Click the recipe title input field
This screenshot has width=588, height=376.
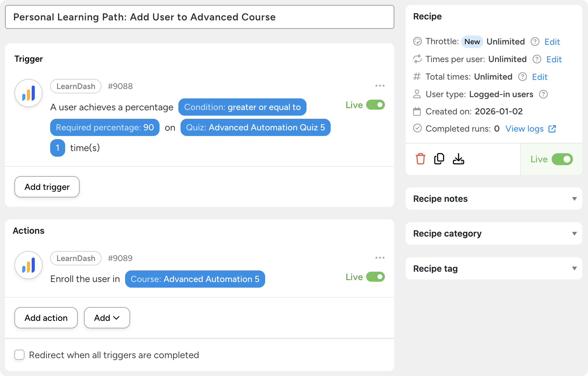tap(199, 17)
